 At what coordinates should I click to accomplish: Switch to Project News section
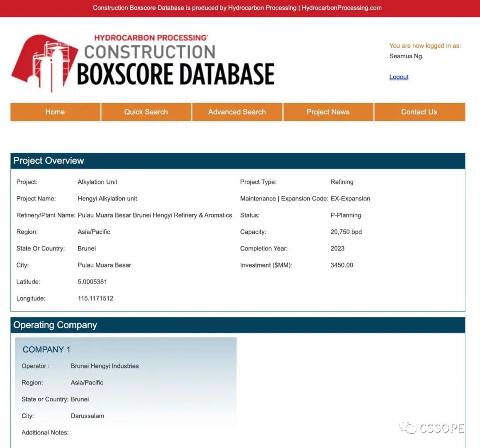[328, 112]
